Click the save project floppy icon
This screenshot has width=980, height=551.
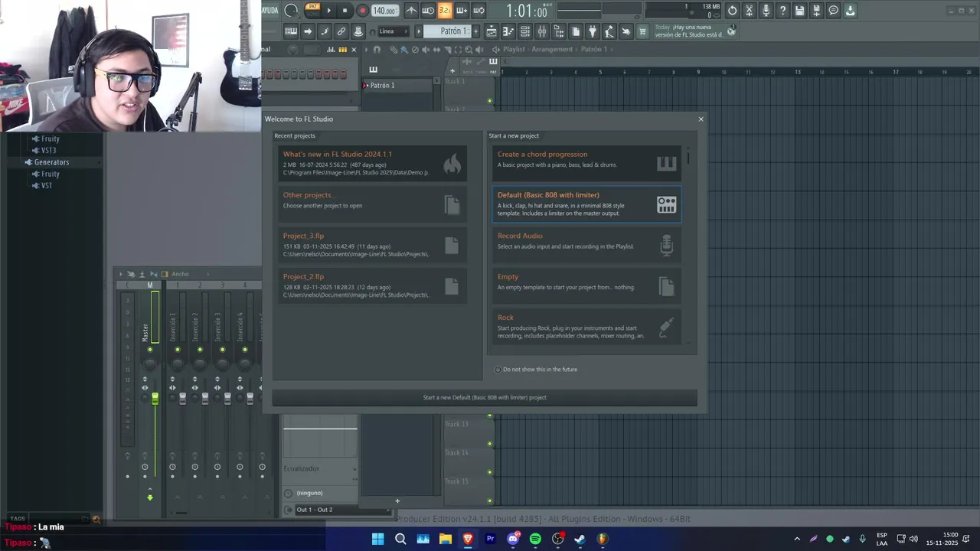tap(800, 11)
